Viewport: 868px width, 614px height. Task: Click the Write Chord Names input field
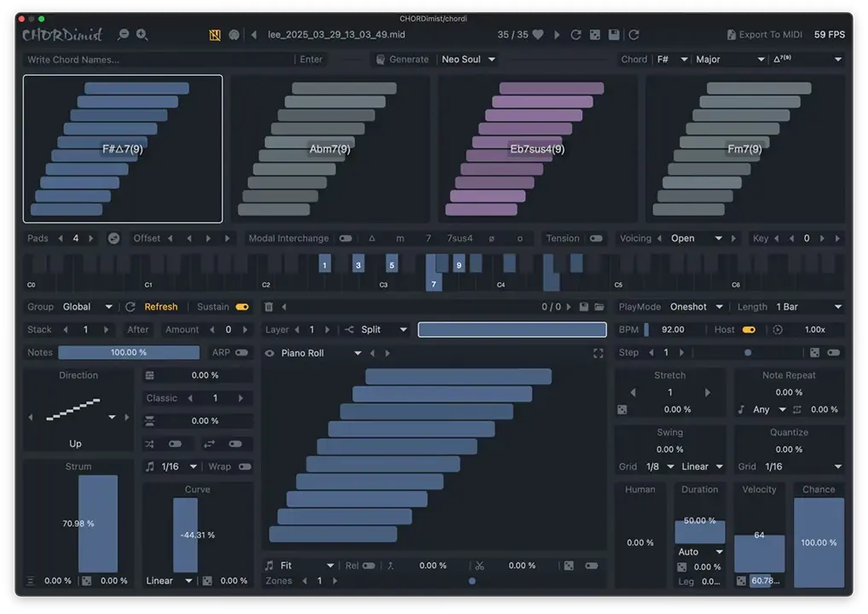[159, 59]
